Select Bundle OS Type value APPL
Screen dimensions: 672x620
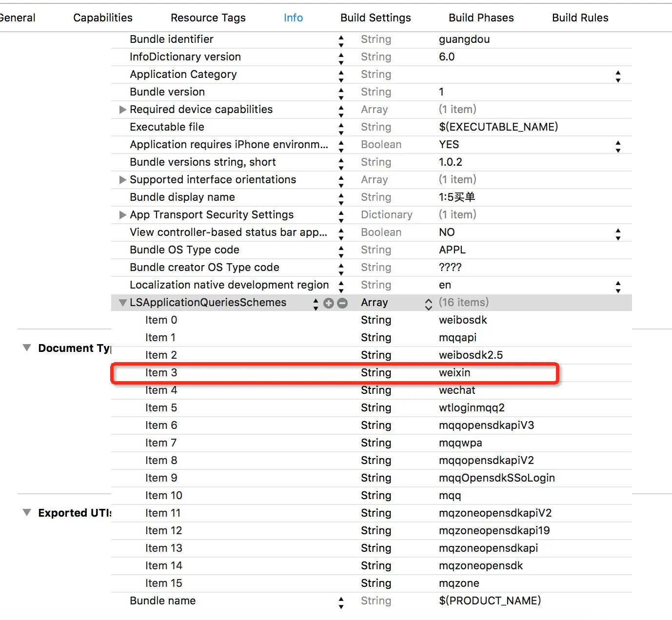pos(452,250)
